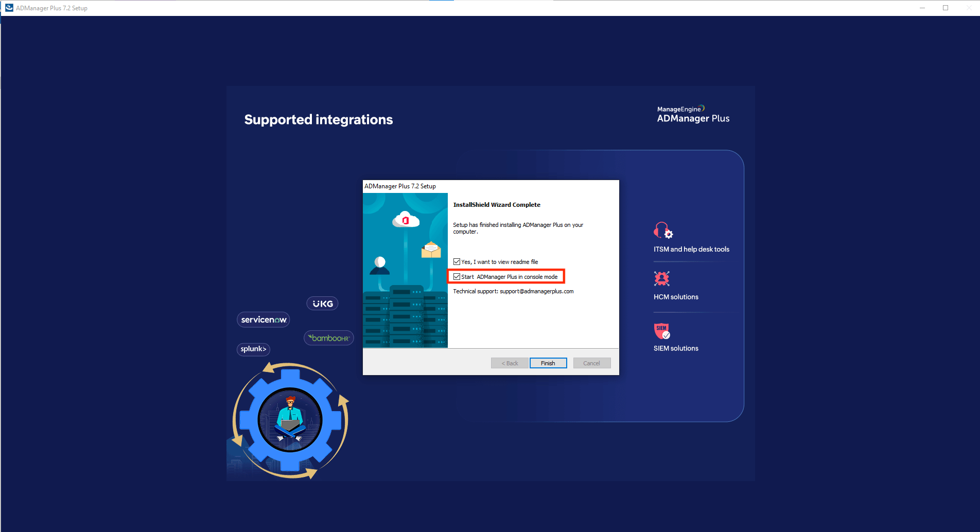Uncheck 'Yes, I want to view readme file'
The width and height of the screenshot is (980, 532).
pos(457,261)
